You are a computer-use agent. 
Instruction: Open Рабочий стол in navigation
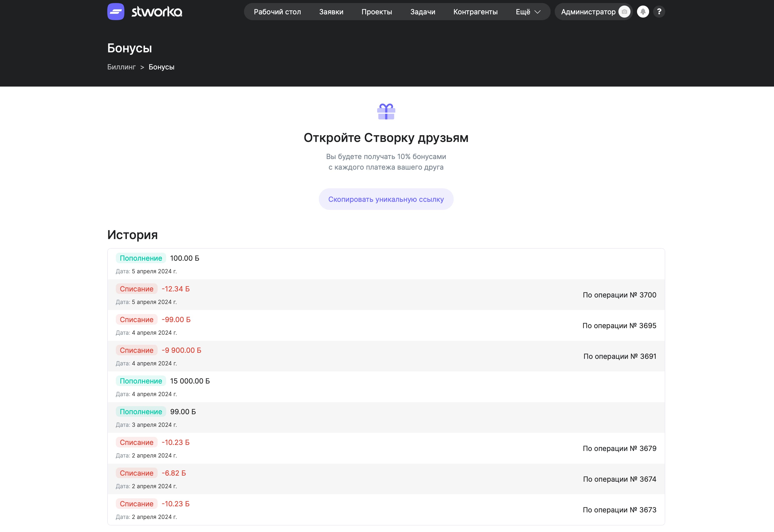click(x=277, y=12)
